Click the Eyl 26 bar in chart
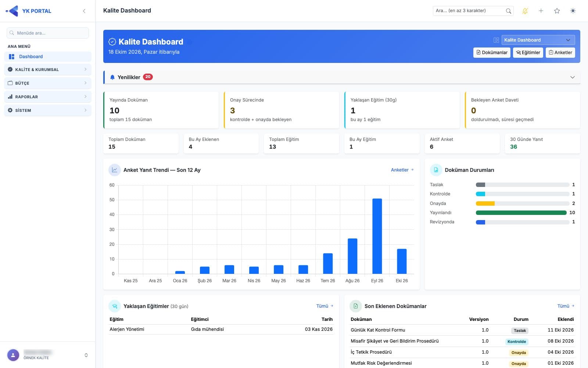The image size is (588, 368). pos(377,236)
